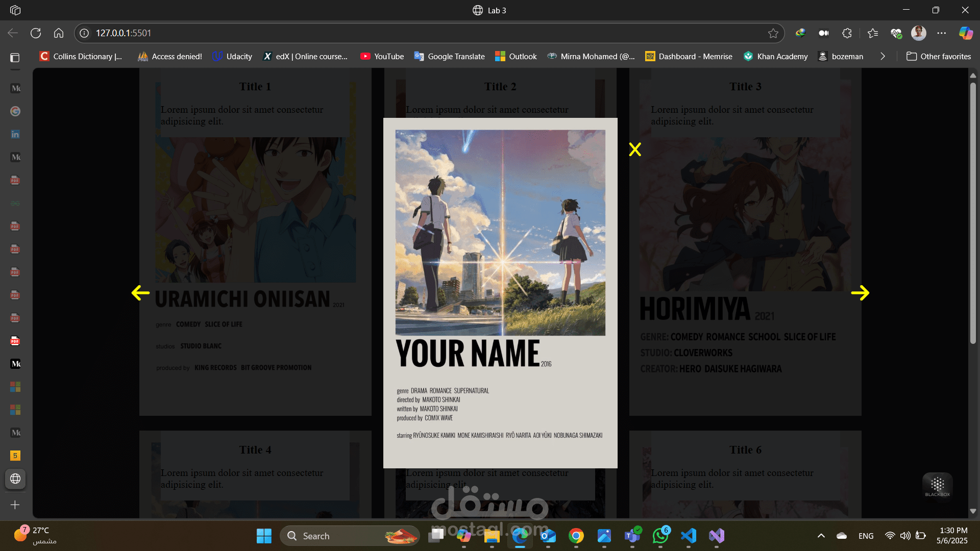Refresh the current page
Viewport: 980px width, 551px height.
(36, 33)
